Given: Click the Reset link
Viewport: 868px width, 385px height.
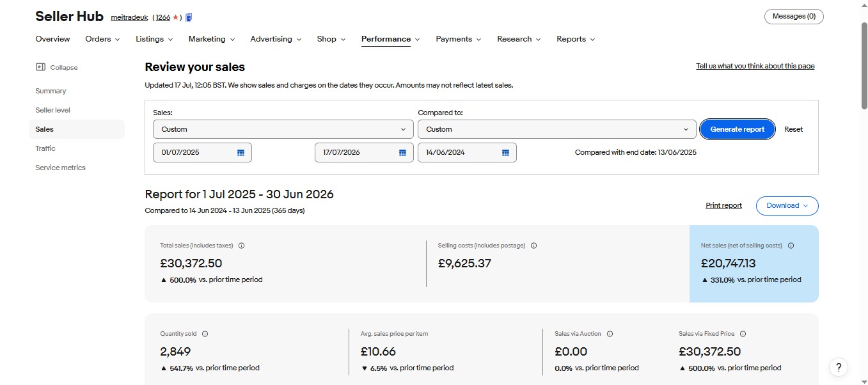Looking at the screenshot, I should click(793, 129).
